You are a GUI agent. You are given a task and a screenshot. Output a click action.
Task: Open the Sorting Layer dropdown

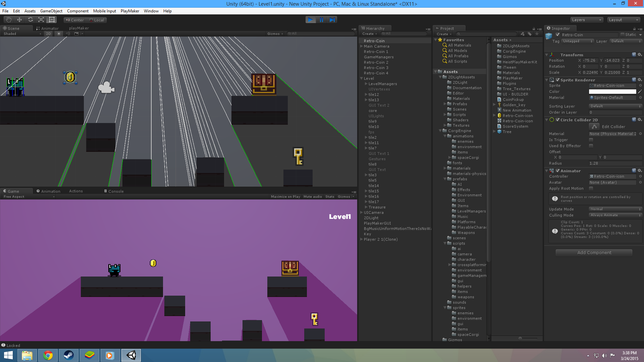(x=615, y=106)
